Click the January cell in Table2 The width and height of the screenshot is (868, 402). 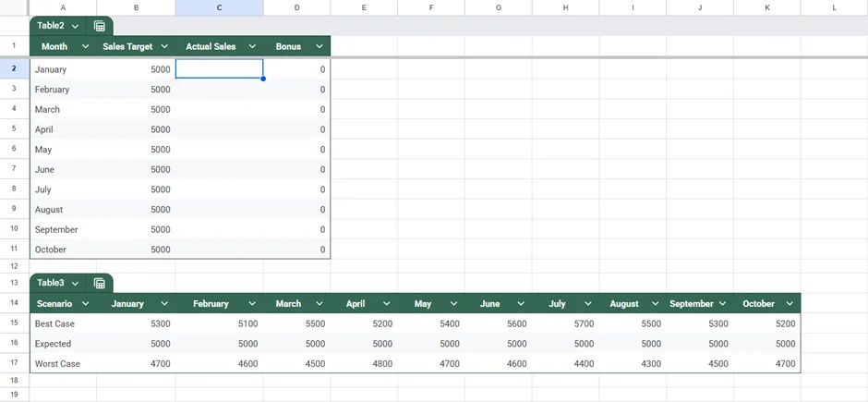point(63,69)
